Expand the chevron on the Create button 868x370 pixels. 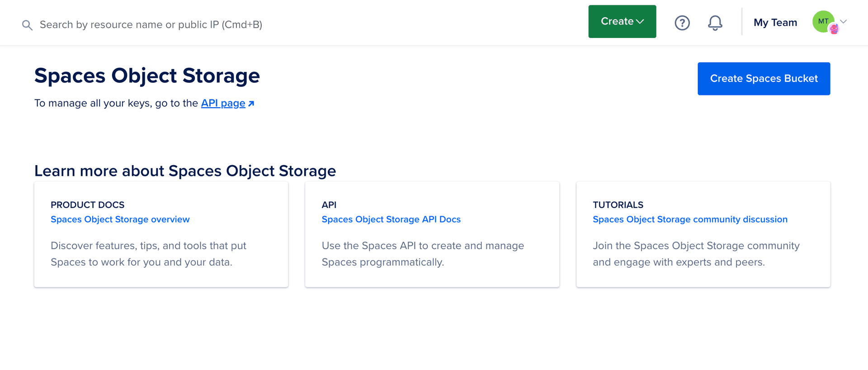640,22
